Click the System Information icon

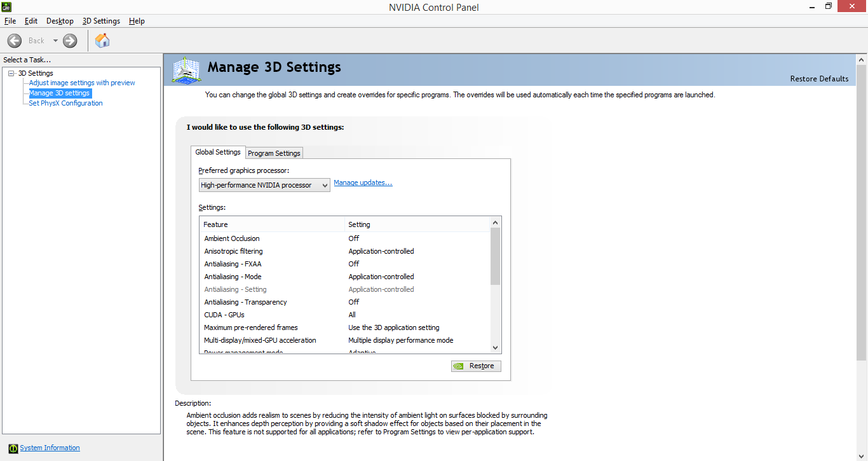tap(13, 448)
